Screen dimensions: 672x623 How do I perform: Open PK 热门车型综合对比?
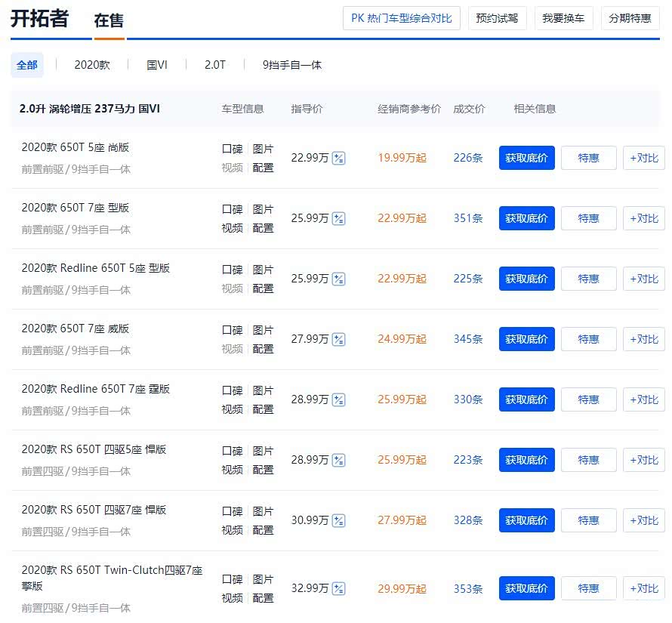pos(402,18)
